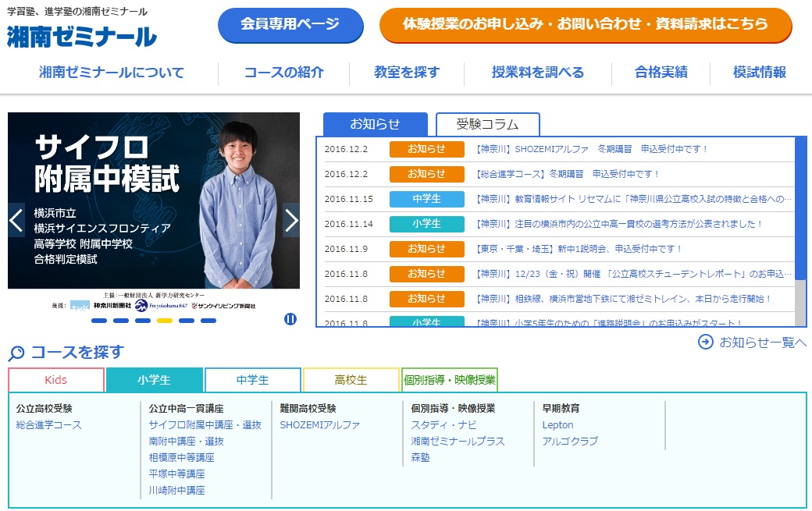Click お知らせ label on 2016.12.2 first row
812x511 pixels.
pyautogui.click(x=427, y=149)
